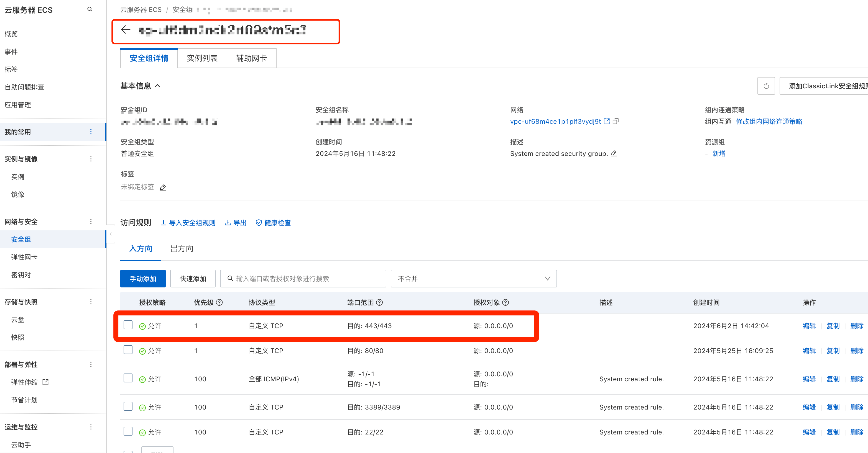Screen dimensions: 868x453
Task: Click 编辑 for the 22/22 rule
Action: tap(809, 432)
